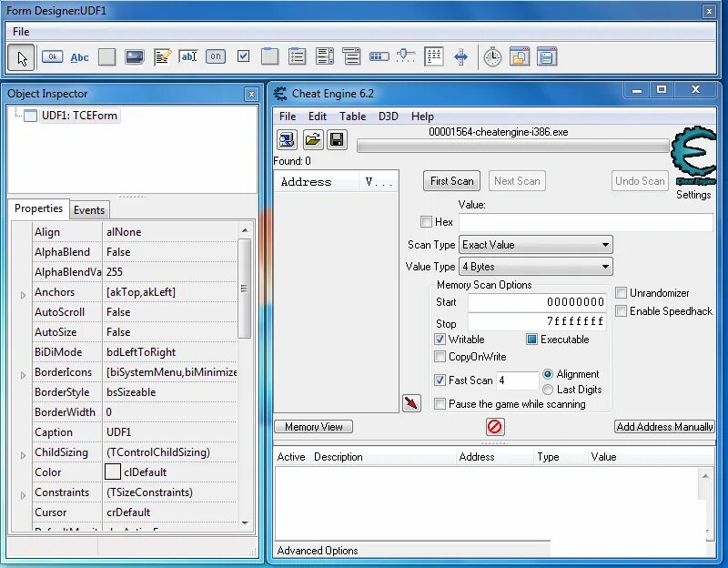Pick the image component tool

[134, 57]
